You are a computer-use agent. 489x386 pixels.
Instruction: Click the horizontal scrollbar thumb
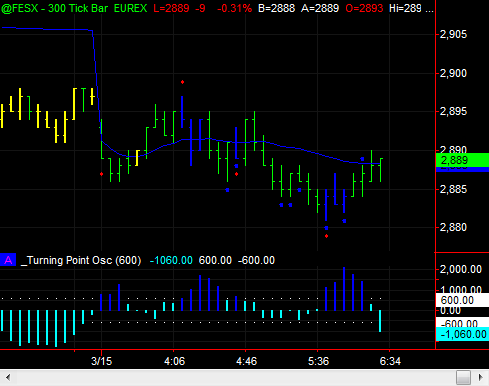[463, 378]
